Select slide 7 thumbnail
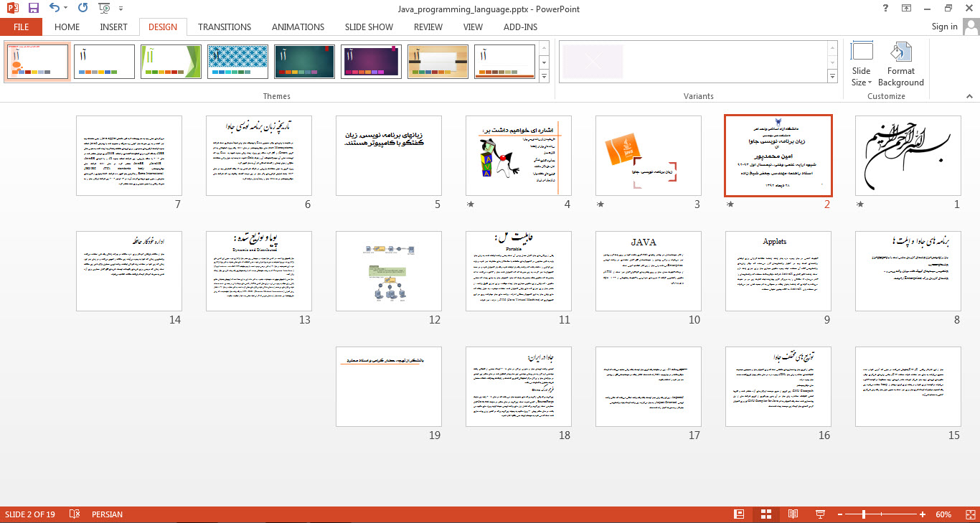Image resolution: width=980 pixels, height=523 pixels. (129, 156)
